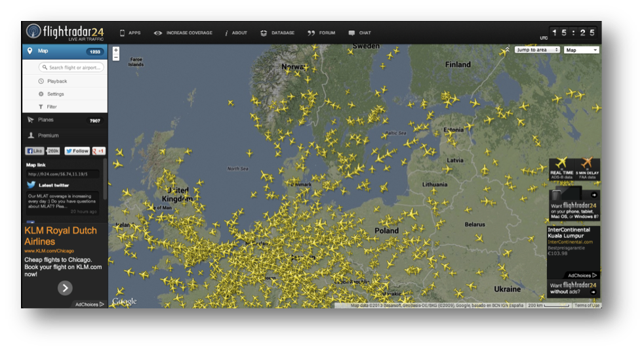Click the Google +1 button
This screenshot has height=351, width=644.
point(98,151)
